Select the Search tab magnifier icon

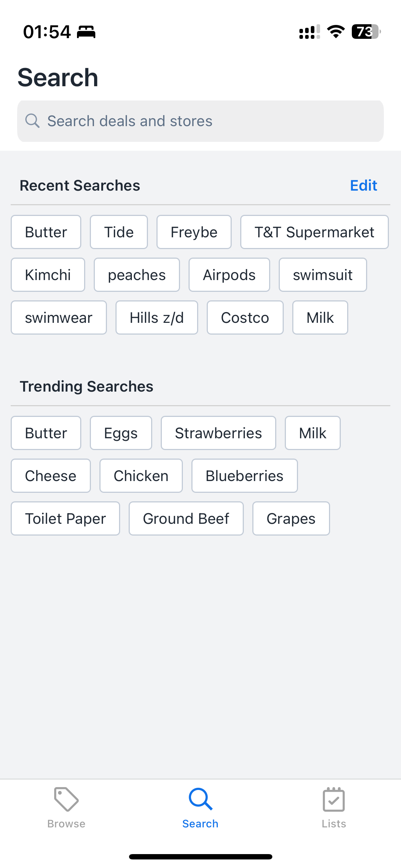click(x=201, y=799)
